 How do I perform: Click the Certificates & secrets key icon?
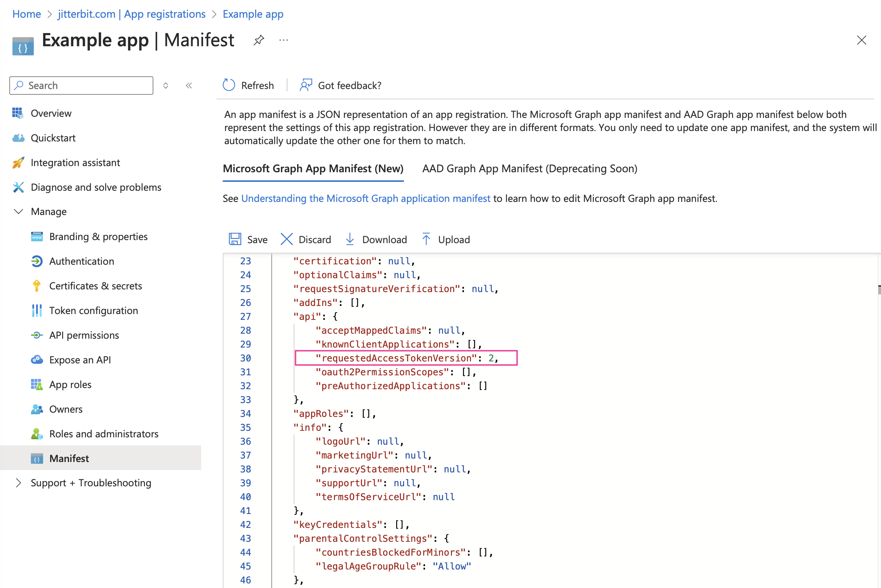click(37, 286)
